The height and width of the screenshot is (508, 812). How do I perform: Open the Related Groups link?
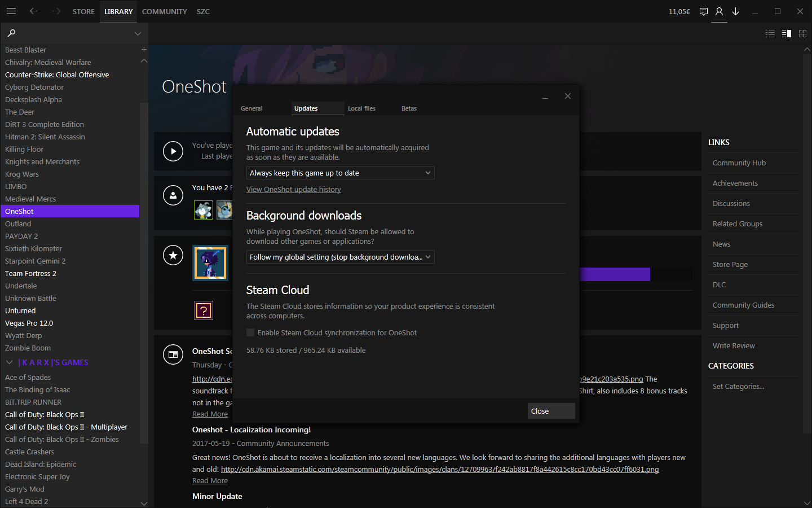(x=738, y=224)
